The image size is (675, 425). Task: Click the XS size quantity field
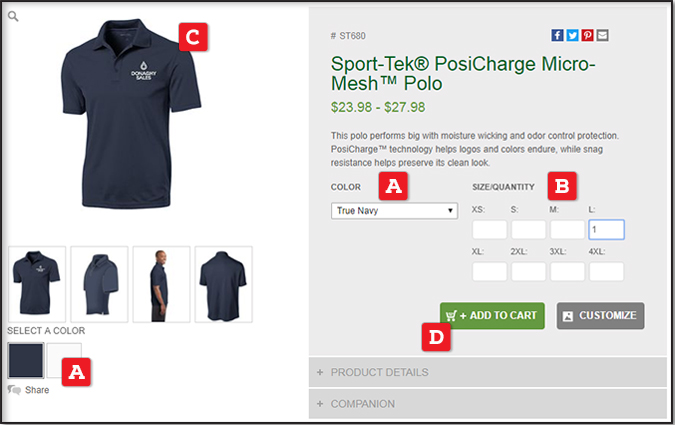489,230
